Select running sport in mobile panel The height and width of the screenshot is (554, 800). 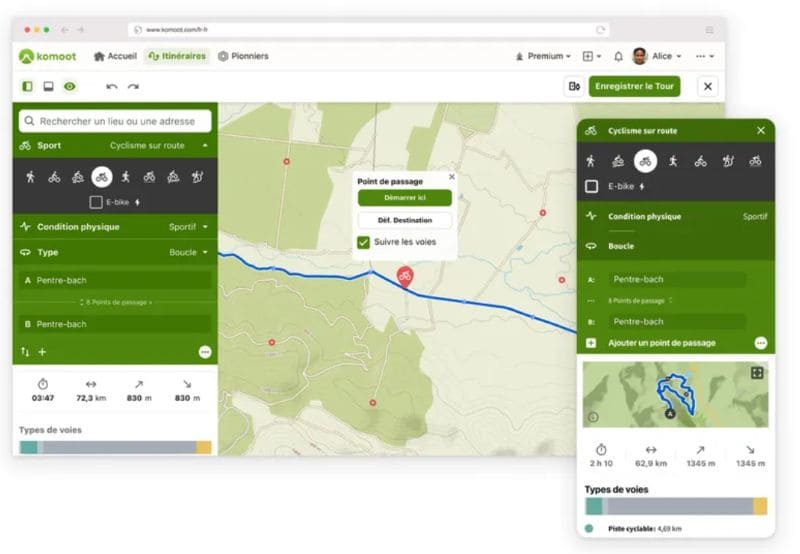[673, 161]
